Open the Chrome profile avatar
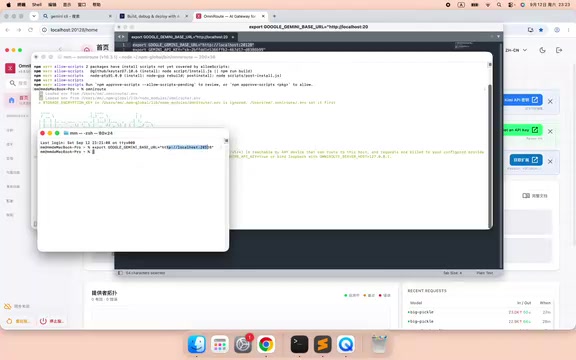This screenshot has height=360, width=576. click(557, 30)
